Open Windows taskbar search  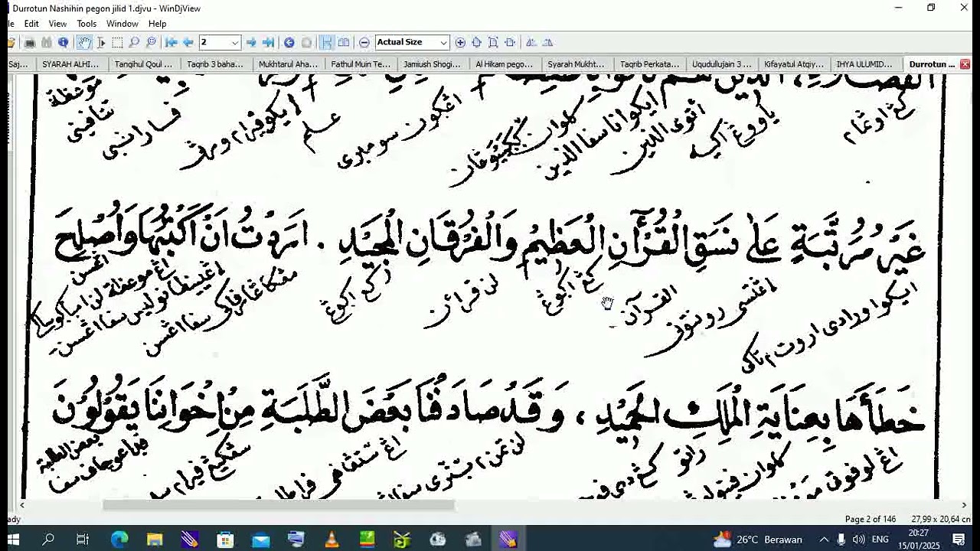point(47,540)
